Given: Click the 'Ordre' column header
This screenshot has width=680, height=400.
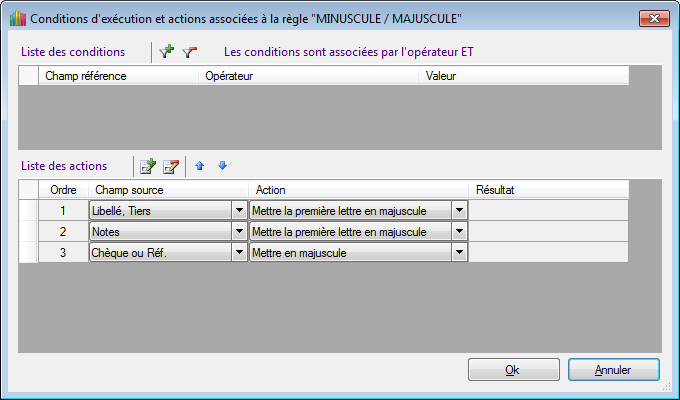Looking at the screenshot, I should (x=63, y=189).
